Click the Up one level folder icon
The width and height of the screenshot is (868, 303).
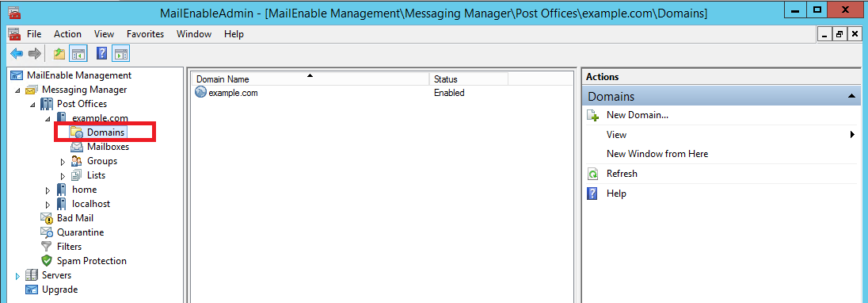(x=59, y=54)
